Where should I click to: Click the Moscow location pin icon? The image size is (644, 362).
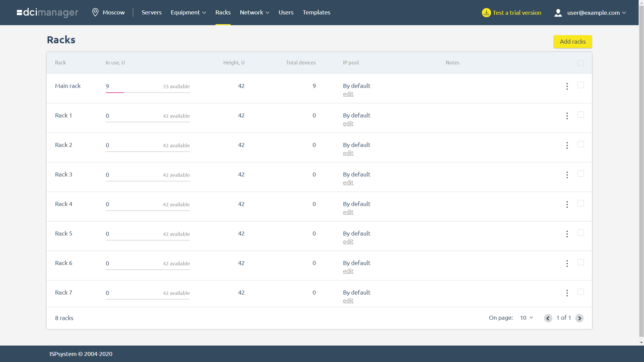pos(95,12)
